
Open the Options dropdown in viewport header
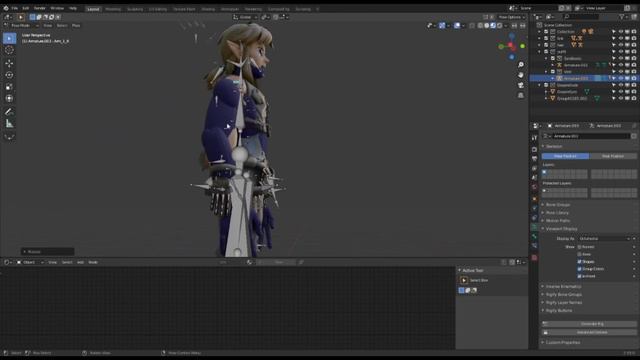tap(511, 17)
